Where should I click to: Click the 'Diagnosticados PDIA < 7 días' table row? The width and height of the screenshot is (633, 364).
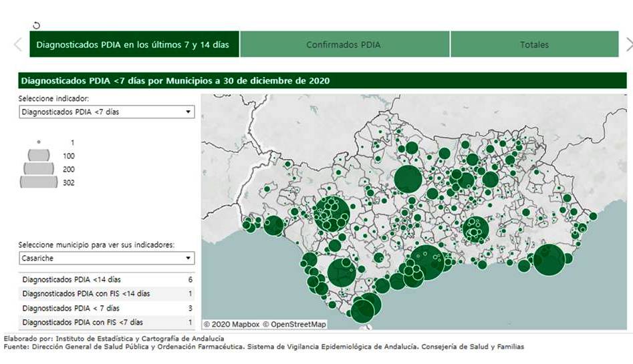[x=107, y=308]
